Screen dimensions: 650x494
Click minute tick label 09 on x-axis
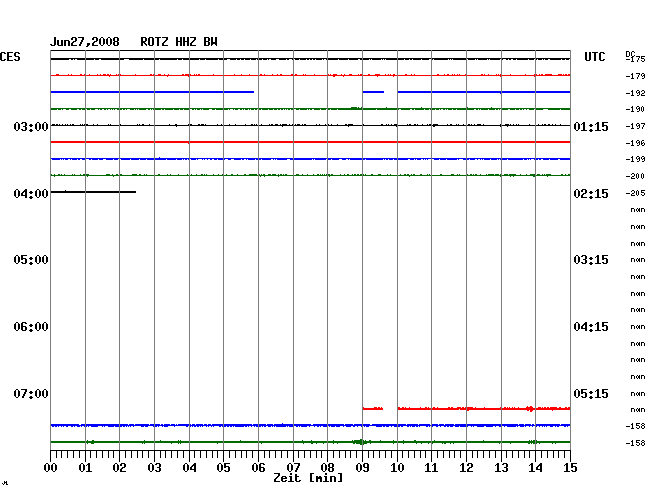(x=362, y=468)
